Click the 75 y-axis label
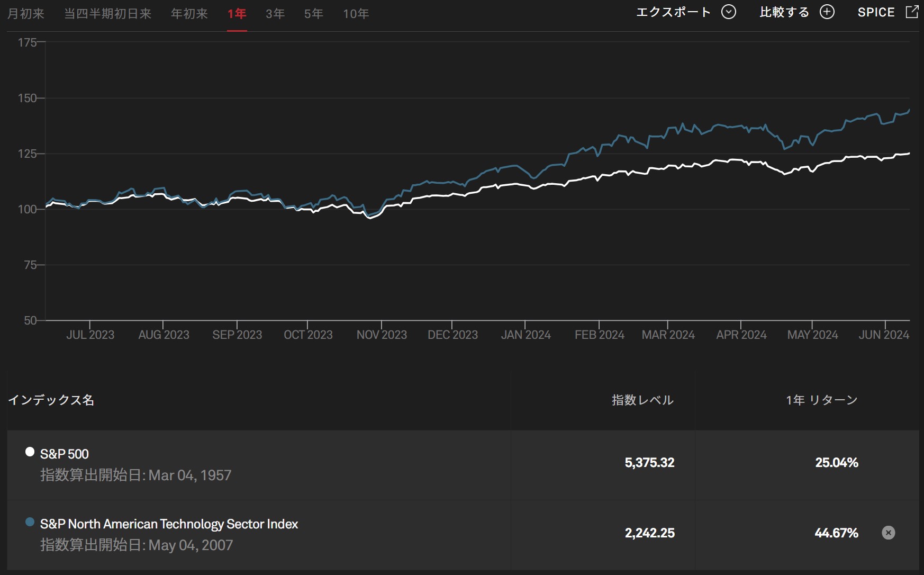 (x=30, y=265)
